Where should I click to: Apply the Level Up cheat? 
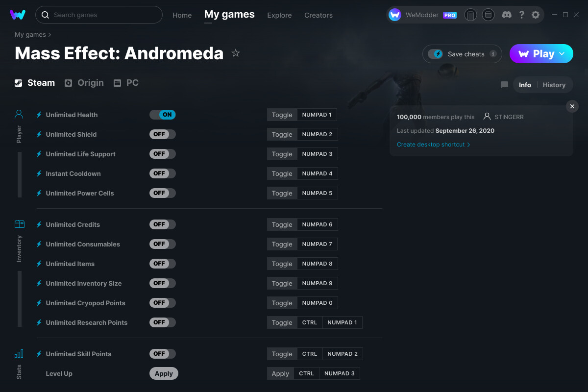(x=164, y=373)
